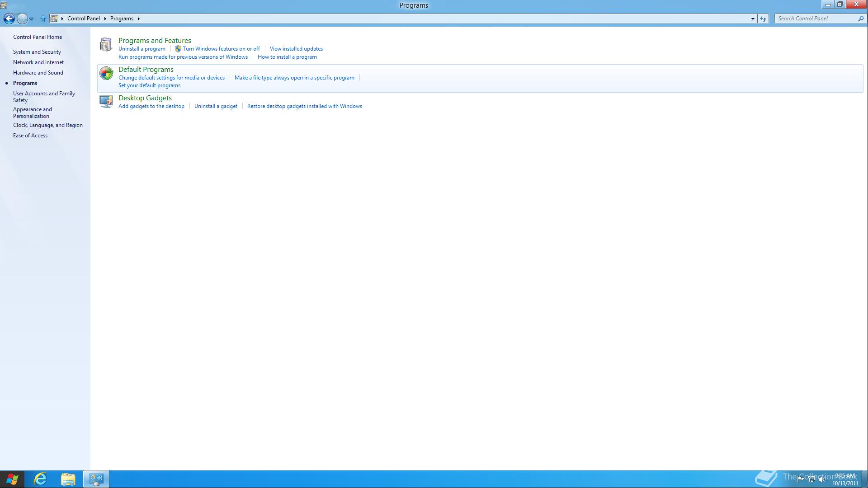Go to Control Panel Home
868x488 pixels.
[38, 37]
